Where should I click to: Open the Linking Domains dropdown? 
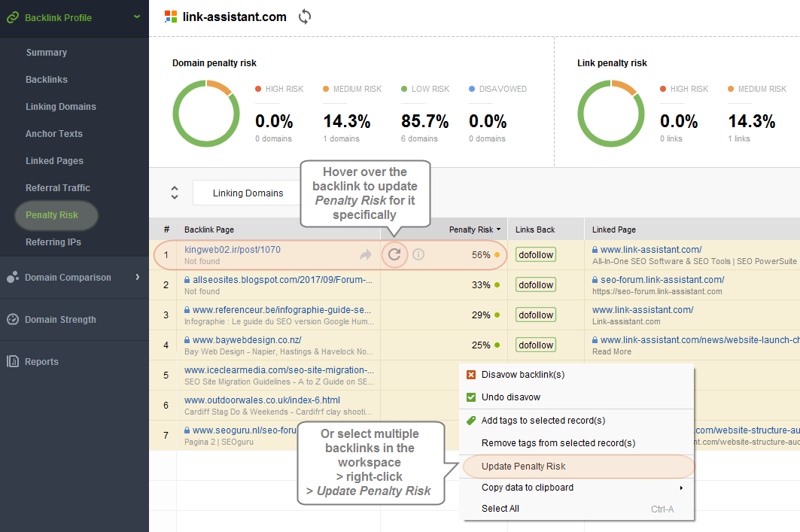click(247, 193)
